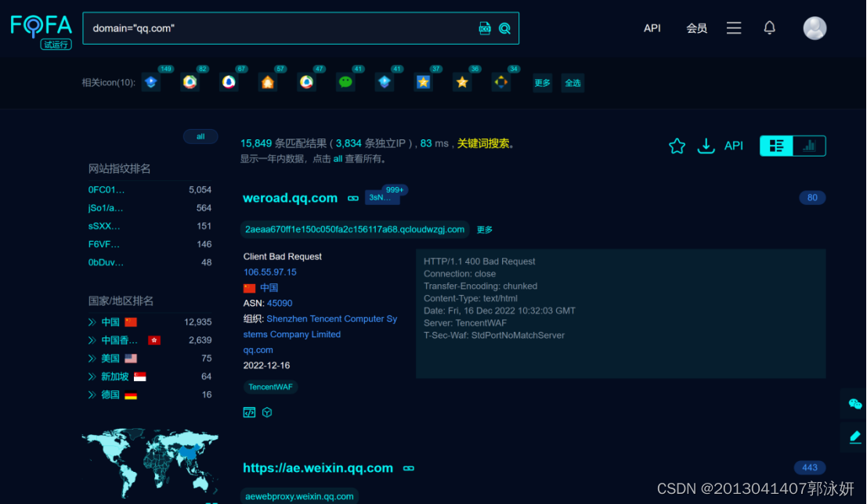This screenshot has height=504, width=867.
Task: Open weroad.qq.com result link
Action: coord(290,198)
